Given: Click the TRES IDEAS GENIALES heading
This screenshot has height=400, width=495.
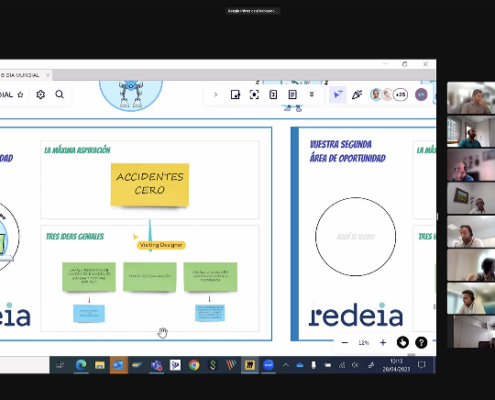Looking at the screenshot, I should click(x=75, y=237).
